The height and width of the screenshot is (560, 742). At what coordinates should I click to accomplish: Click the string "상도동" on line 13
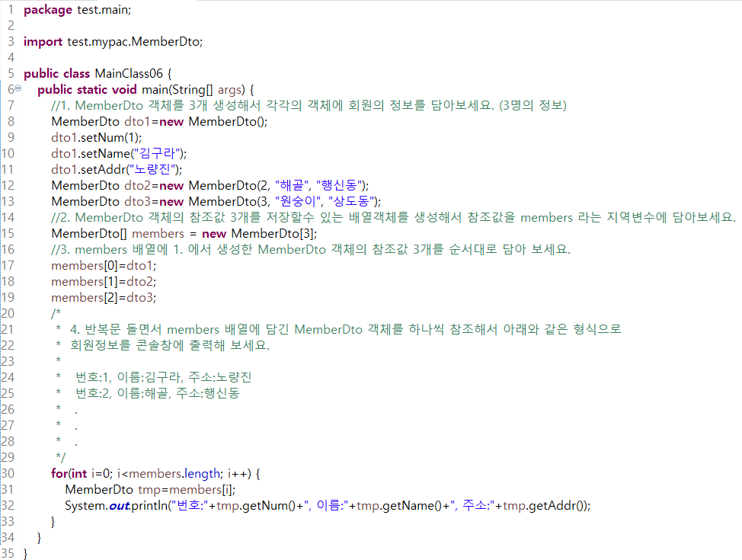[352, 202]
